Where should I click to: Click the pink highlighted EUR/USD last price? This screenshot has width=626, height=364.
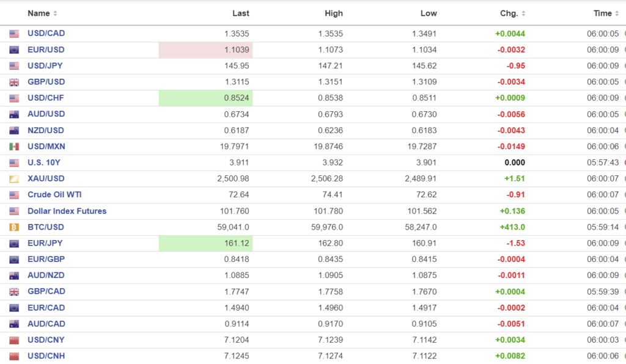pyautogui.click(x=235, y=50)
